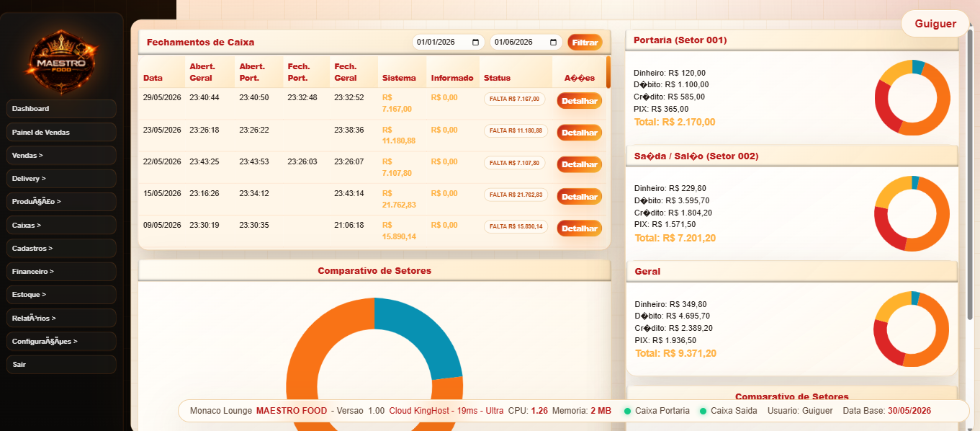Click the Caixa Portaria green status dot

coord(627,411)
